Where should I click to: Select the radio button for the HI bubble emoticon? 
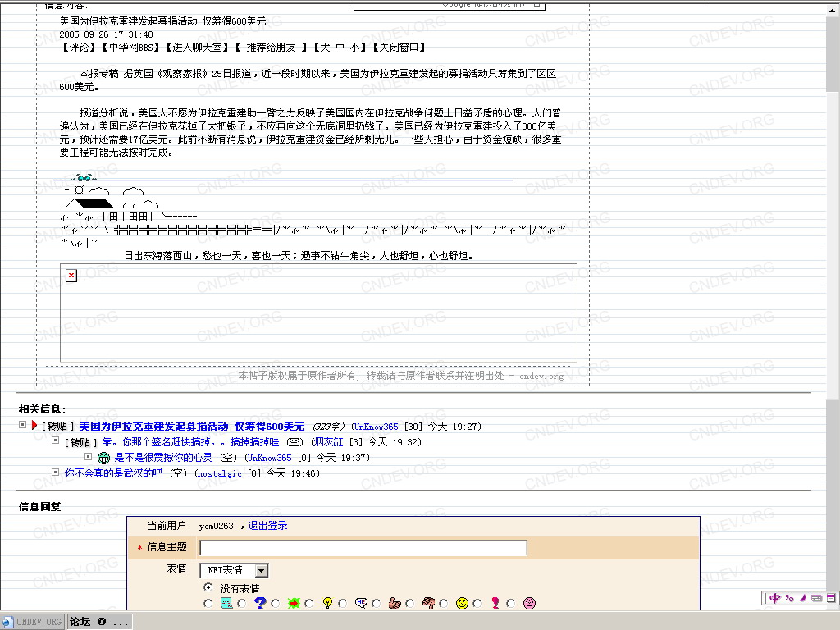pyautogui.click(x=343, y=604)
